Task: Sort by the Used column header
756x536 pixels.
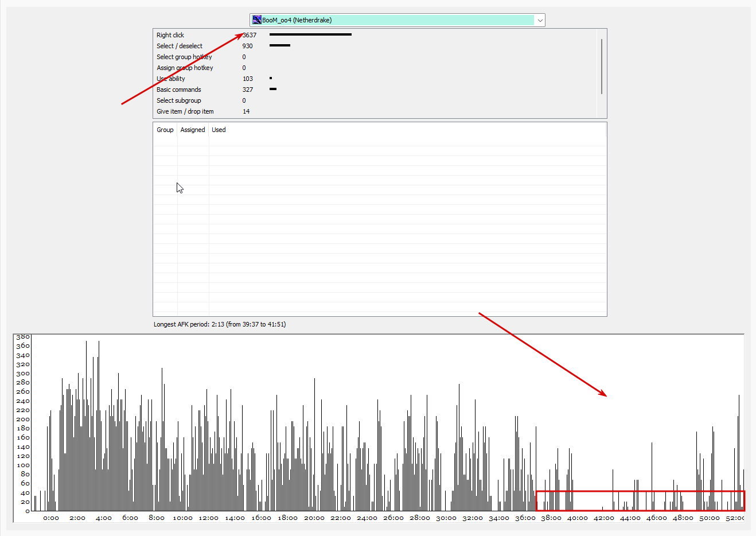Action: [x=219, y=130]
